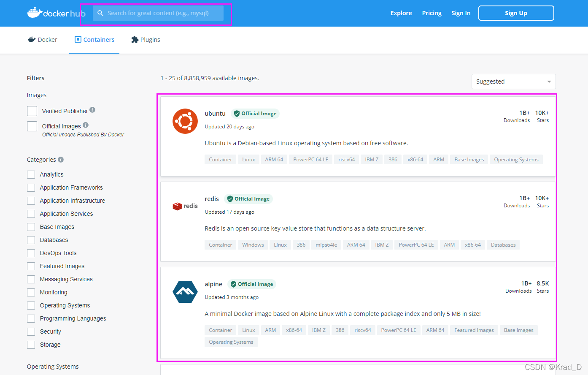Click redis Official Image shield badge
The image size is (588, 375).
click(248, 199)
